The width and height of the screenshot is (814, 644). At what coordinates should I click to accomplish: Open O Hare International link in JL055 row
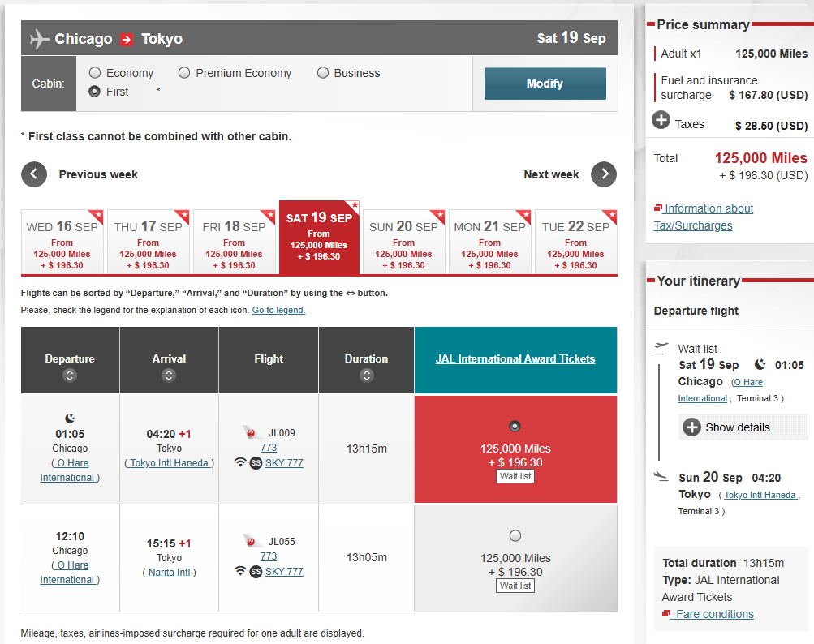tap(70, 573)
